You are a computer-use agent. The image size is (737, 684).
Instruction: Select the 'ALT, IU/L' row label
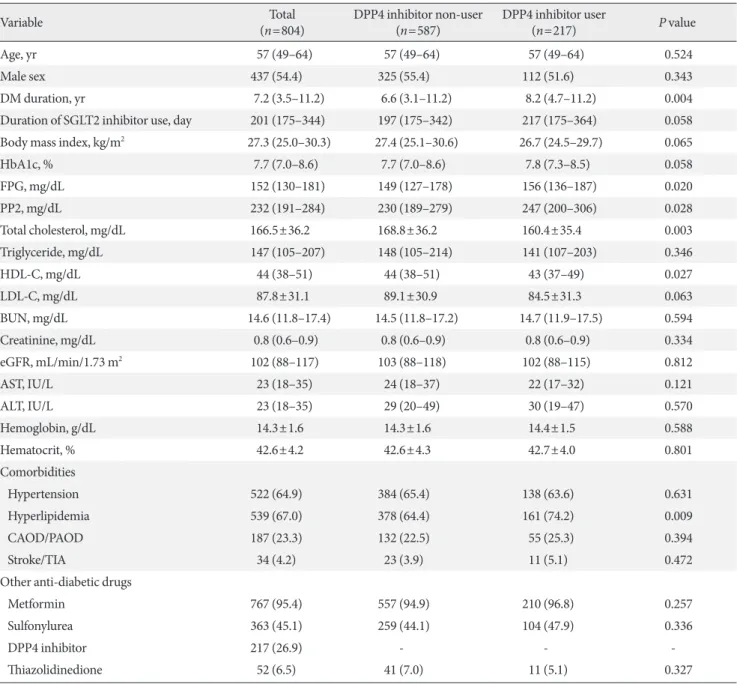click(x=26, y=406)
